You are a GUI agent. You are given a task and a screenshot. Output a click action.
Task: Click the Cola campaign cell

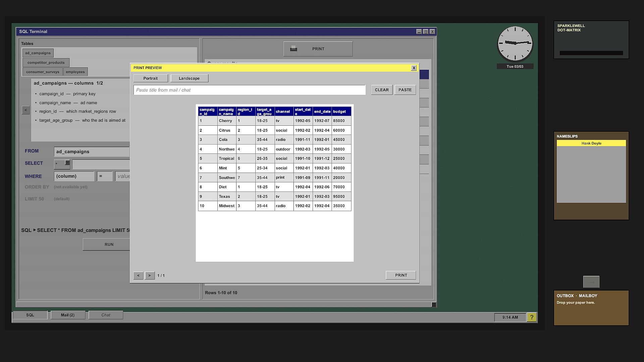(x=227, y=140)
